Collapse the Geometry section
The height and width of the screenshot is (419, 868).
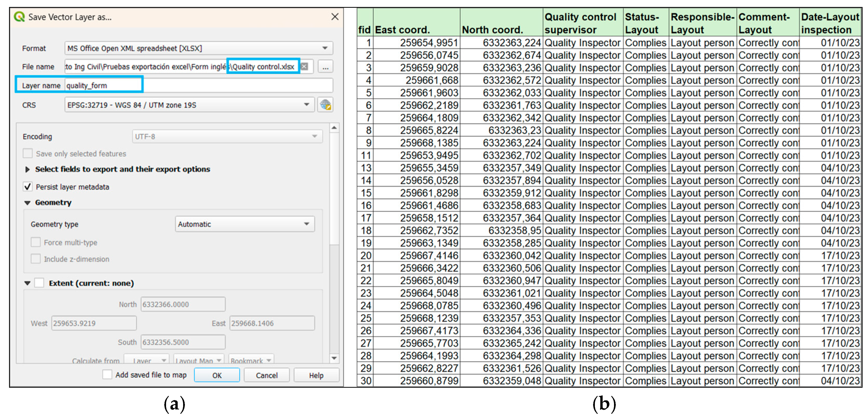coord(28,203)
